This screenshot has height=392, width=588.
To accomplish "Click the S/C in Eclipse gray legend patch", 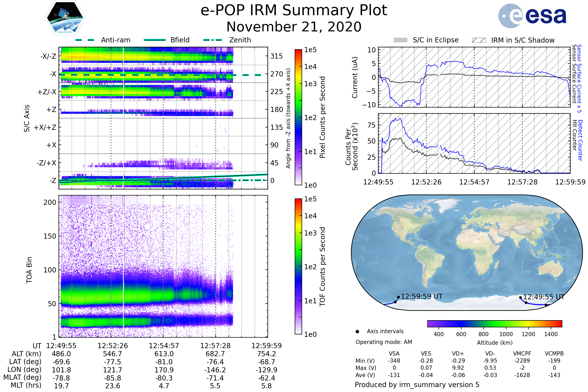I will coord(401,40).
